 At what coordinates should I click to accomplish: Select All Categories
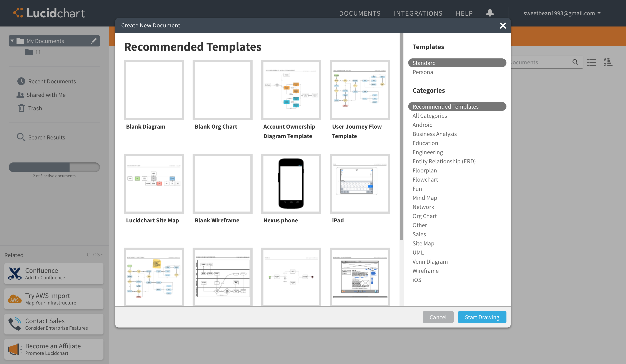pyautogui.click(x=430, y=116)
